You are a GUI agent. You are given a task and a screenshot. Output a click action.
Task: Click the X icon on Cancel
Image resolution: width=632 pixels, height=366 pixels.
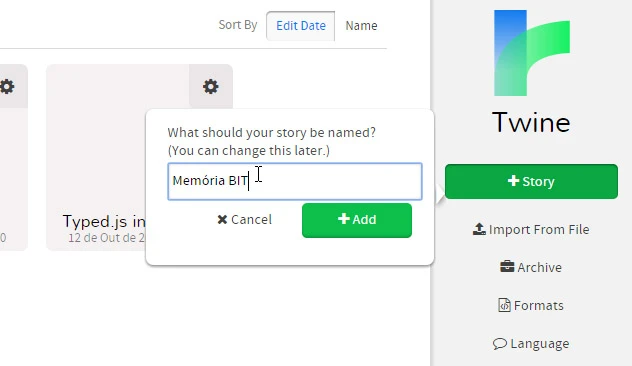coord(222,219)
